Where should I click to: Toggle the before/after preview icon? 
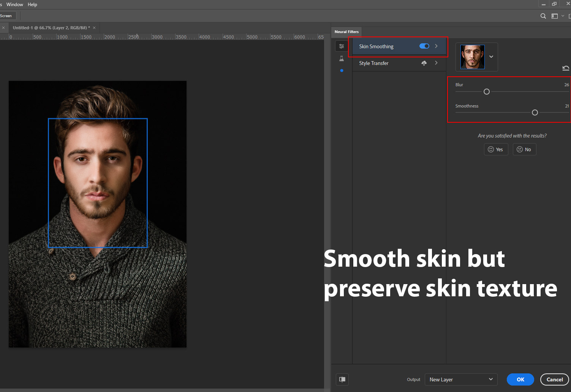click(342, 379)
